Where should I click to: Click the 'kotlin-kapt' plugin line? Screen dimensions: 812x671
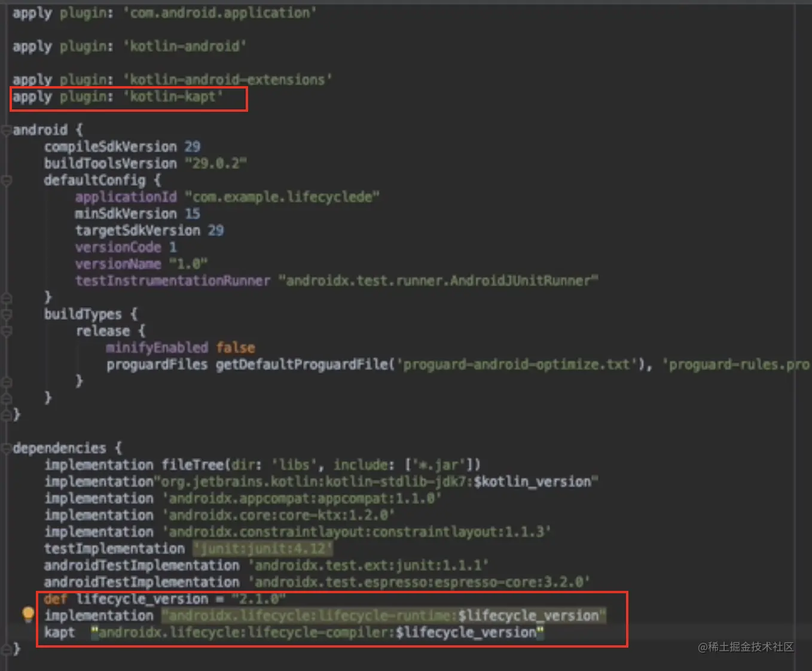point(118,96)
